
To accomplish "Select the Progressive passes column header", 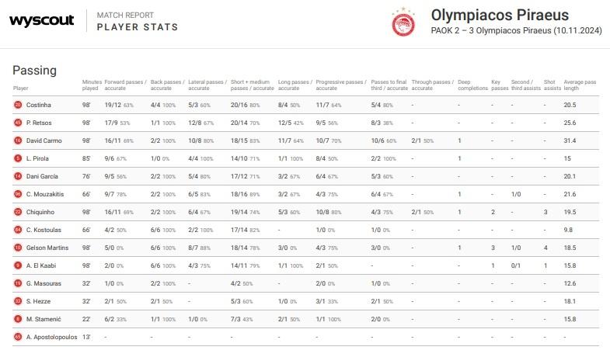I will [340, 85].
